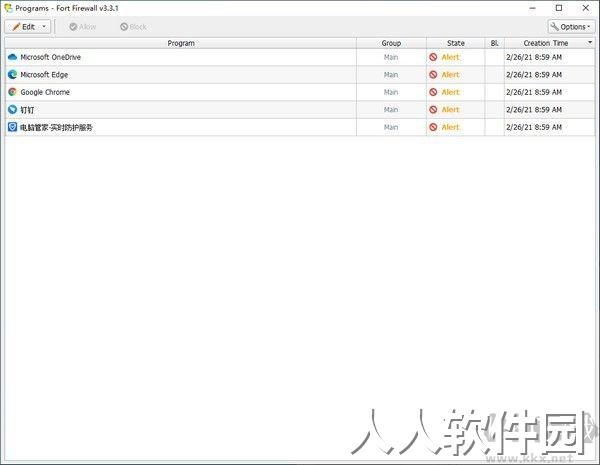Click the 电脑管家 shield icon
600x465 pixels.
click(12, 127)
